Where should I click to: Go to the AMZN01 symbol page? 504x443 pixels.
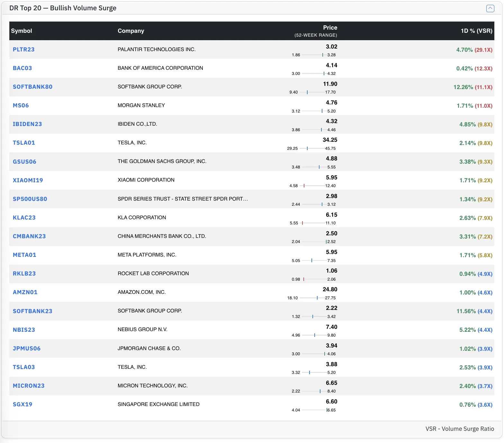25,292
